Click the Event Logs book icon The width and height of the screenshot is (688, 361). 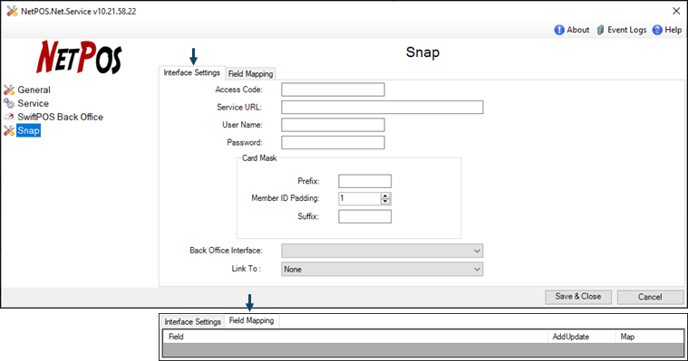click(x=600, y=30)
